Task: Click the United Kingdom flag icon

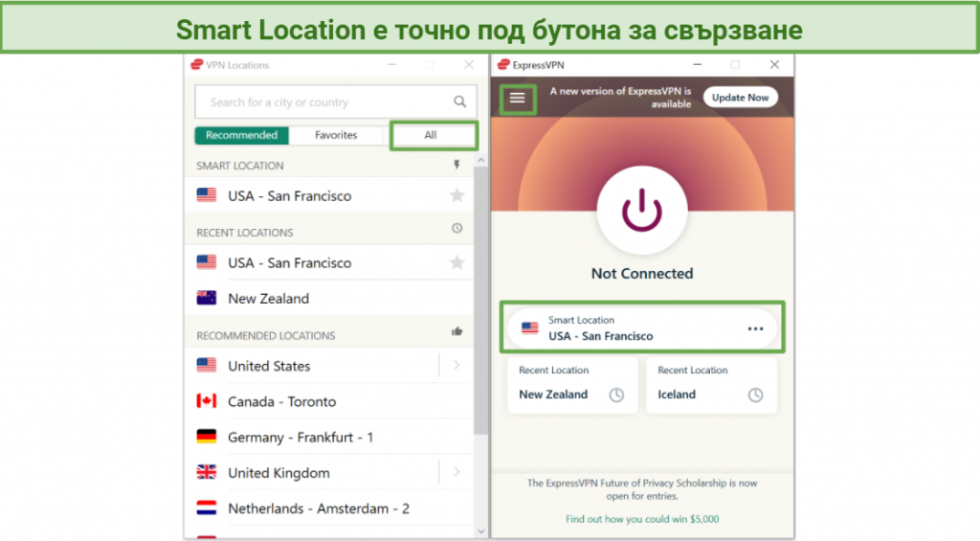Action: point(207,472)
